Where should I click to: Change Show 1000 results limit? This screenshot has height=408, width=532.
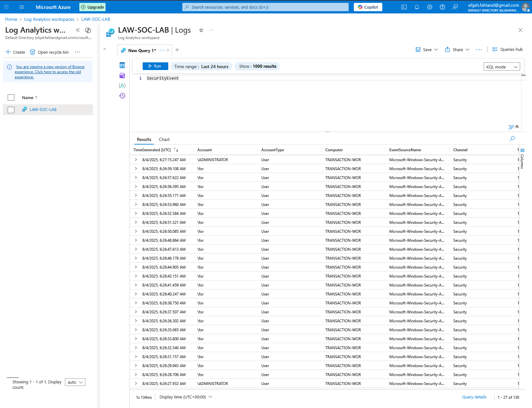tap(257, 66)
